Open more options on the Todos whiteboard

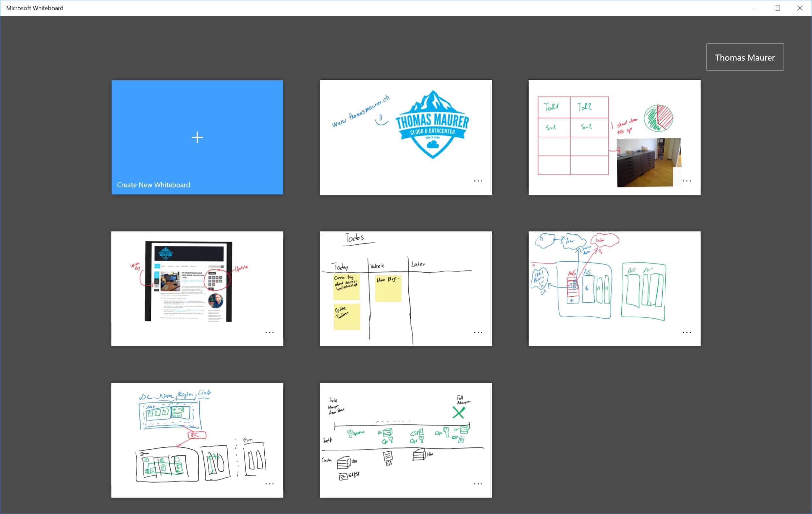coord(478,332)
